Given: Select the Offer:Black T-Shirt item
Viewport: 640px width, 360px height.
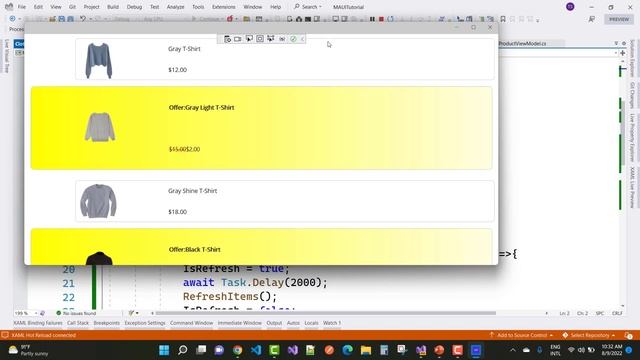Looking at the screenshot, I should click(262, 247).
